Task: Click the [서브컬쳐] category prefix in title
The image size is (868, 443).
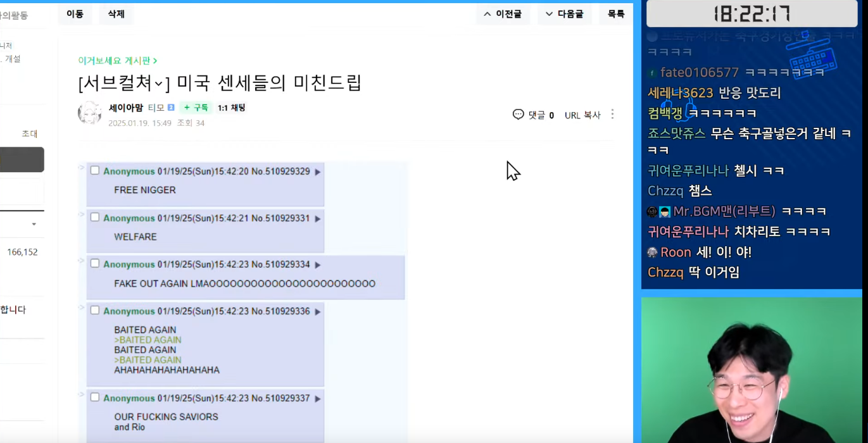Action: click(124, 83)
